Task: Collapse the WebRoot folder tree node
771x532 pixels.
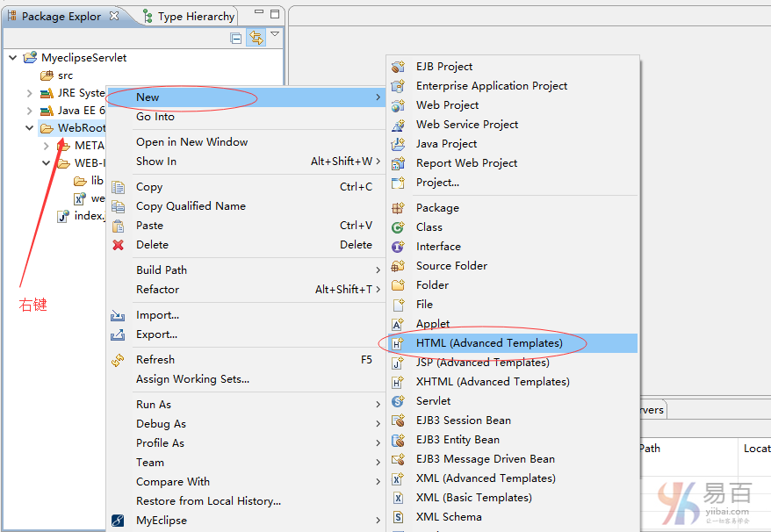Action: (x=29, y=128)
